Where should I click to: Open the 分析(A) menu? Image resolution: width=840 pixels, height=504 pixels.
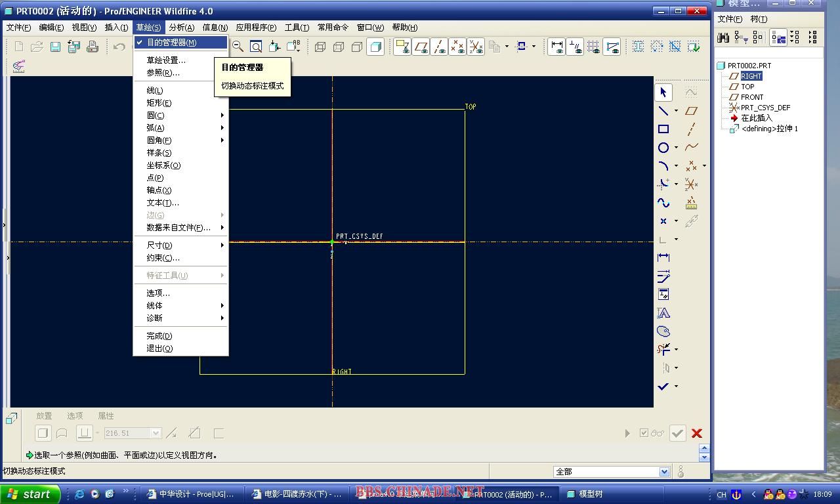click(181, 28)
